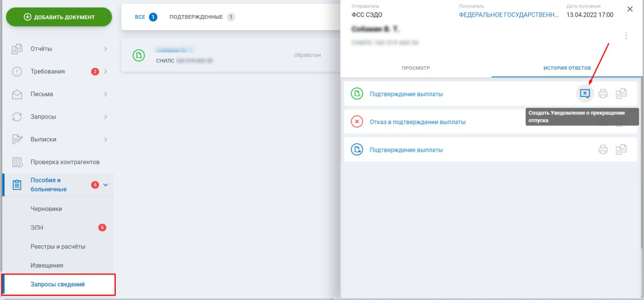Open the recipient ФЕДЕРАЛЬНОЕ ГОСУДАРСТВЕНН... link
This screenshot has width=644, height=300.
(509, 15)
